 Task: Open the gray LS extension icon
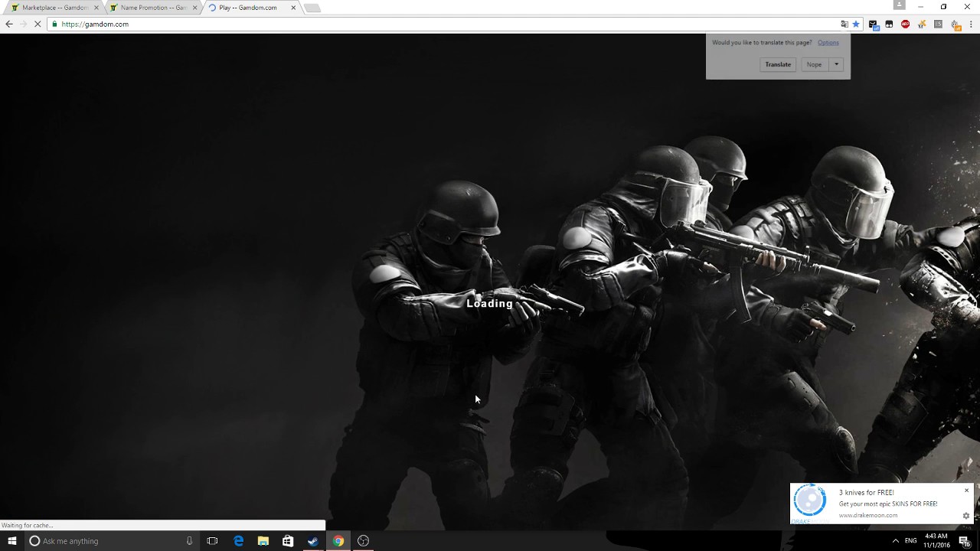(x=938, y=24)
